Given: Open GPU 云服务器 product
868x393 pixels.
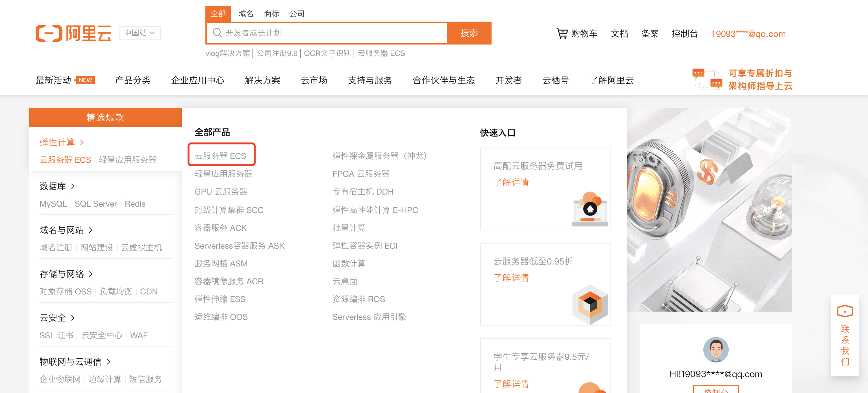Looking at the screenshot, I should click(221, 191).
